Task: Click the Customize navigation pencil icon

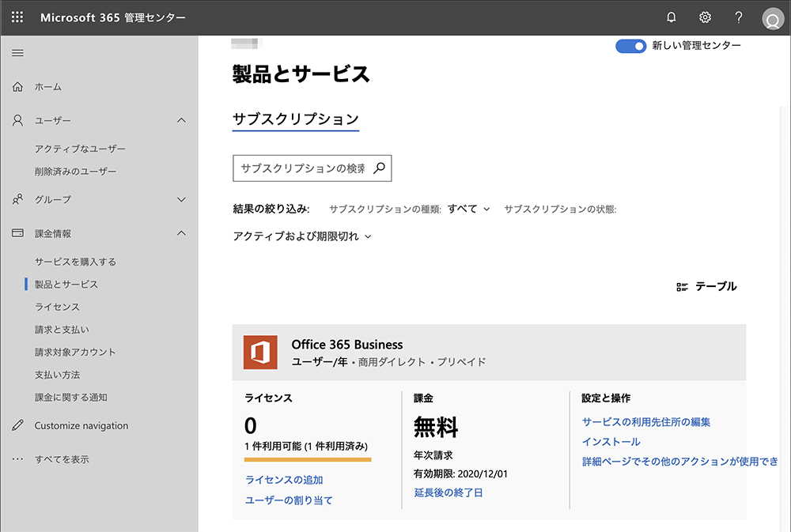Action: pyautogui.click(x=17, y=425)
